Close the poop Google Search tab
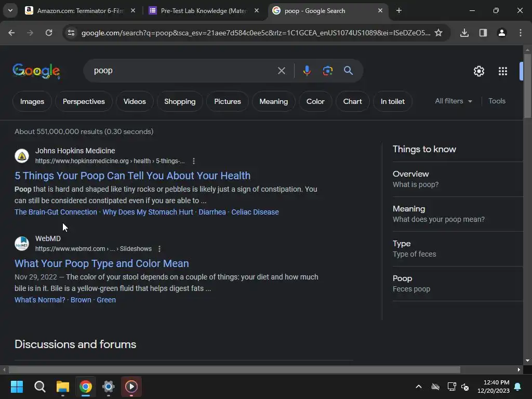The width and height of the screenshot is (532, 399). 380,11
